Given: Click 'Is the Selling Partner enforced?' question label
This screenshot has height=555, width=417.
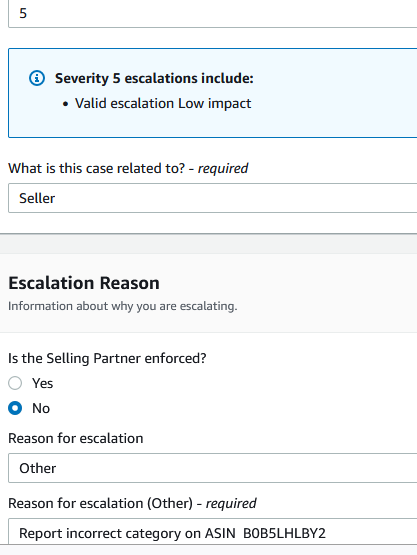Looking at the screenshot, I should [x=107, y=358].
